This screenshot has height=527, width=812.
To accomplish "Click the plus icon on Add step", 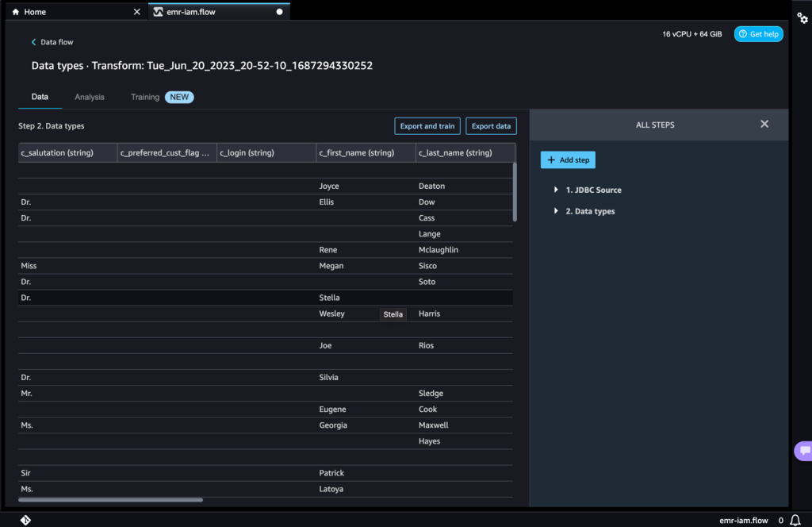I will (x=551, y=160).
